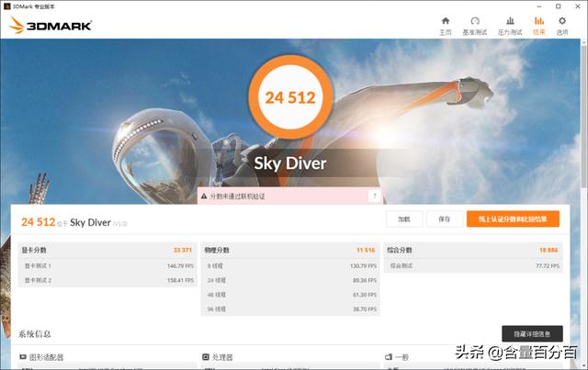The height and width of the screenshot is (370, 588).
Task: Close the 3DMark window
Action: coord(578,6)
